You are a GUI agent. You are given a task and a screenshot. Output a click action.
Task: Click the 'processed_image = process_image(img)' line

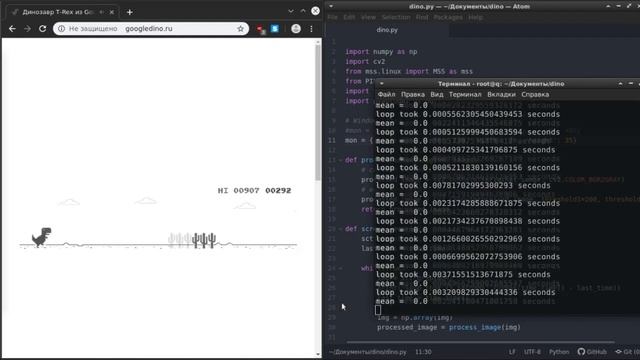(449, 327)
